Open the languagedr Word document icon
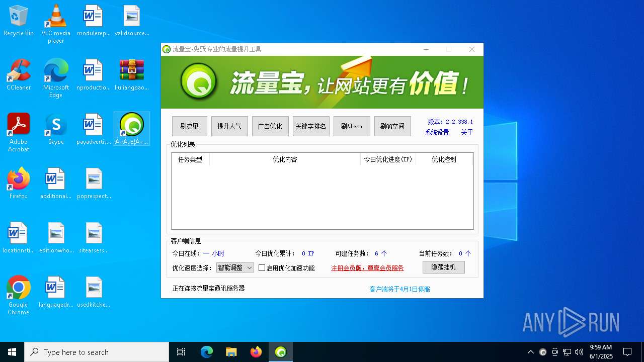Screen dimensions: 644x362 click(56, 292)
